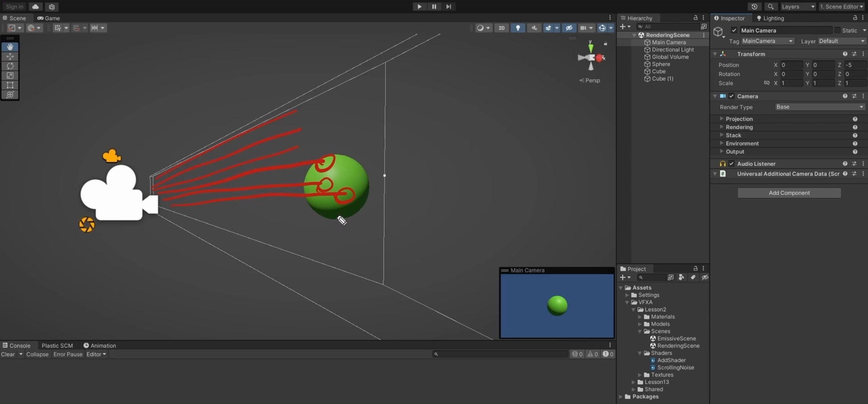
Task: Click the Play button
Action: click(x=419, y=7)
